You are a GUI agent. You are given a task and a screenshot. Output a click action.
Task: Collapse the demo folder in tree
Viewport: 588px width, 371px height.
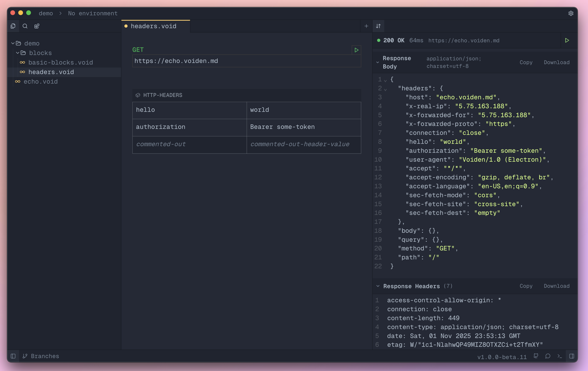pos(13,43)
